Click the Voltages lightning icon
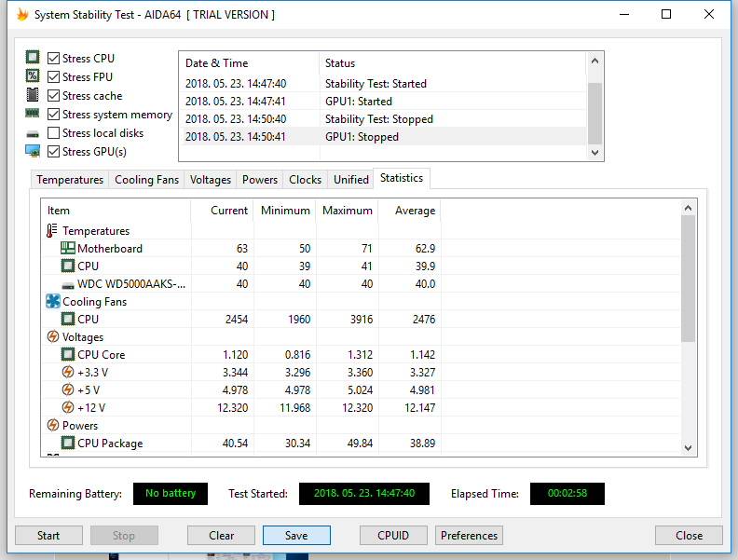 [x=53, y=337]
